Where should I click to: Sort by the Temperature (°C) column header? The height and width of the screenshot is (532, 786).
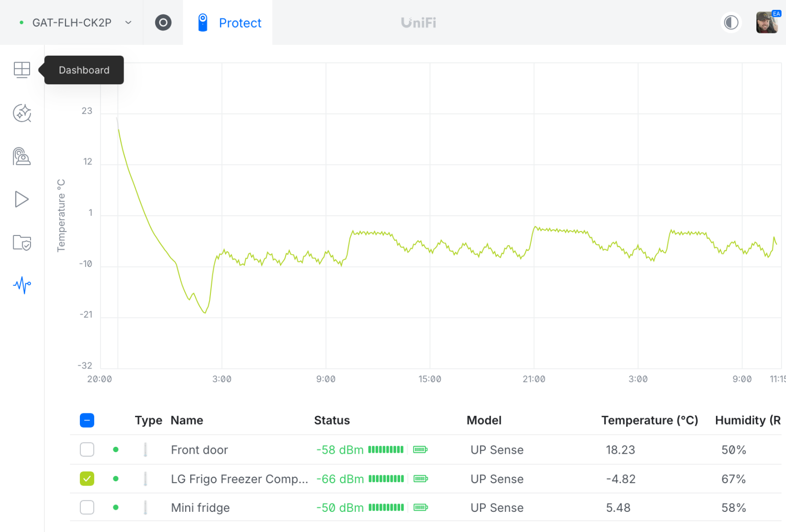649,420
